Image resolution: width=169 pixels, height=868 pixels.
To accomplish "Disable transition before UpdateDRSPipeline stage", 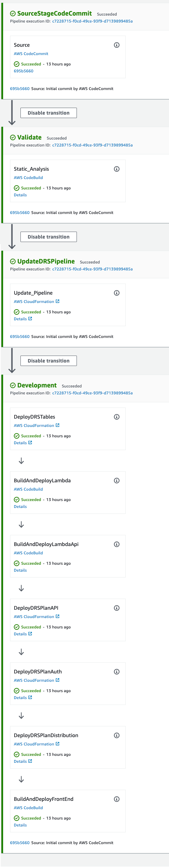I will [x=48, y=237].
